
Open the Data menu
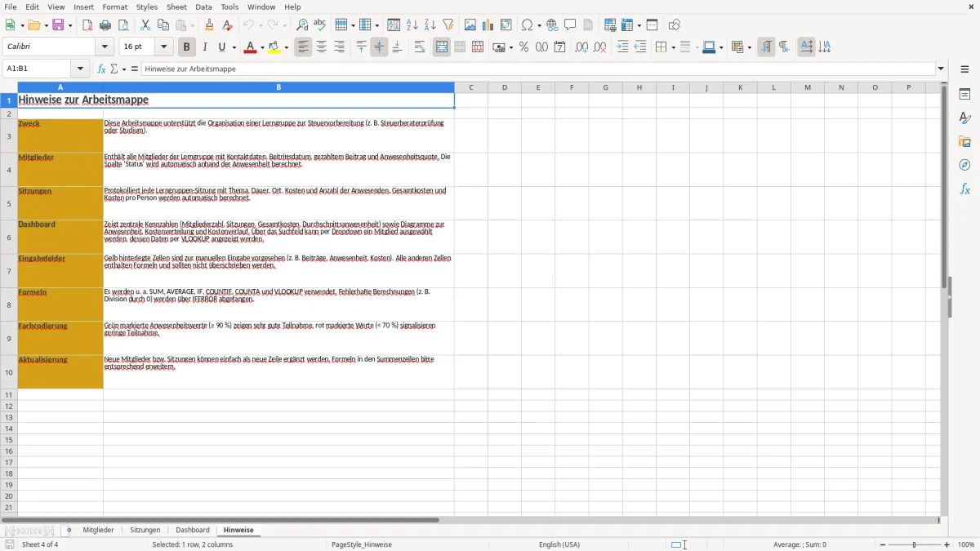203,7
